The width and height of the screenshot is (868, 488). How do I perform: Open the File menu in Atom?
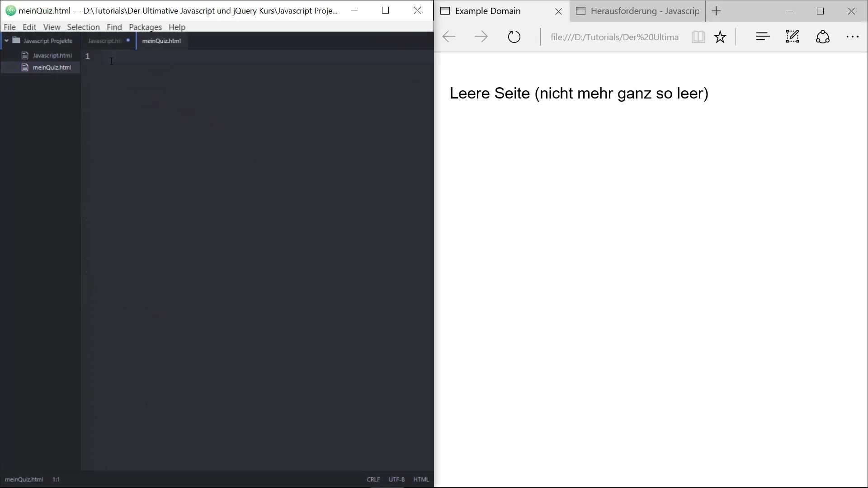[x=9, y=27]
